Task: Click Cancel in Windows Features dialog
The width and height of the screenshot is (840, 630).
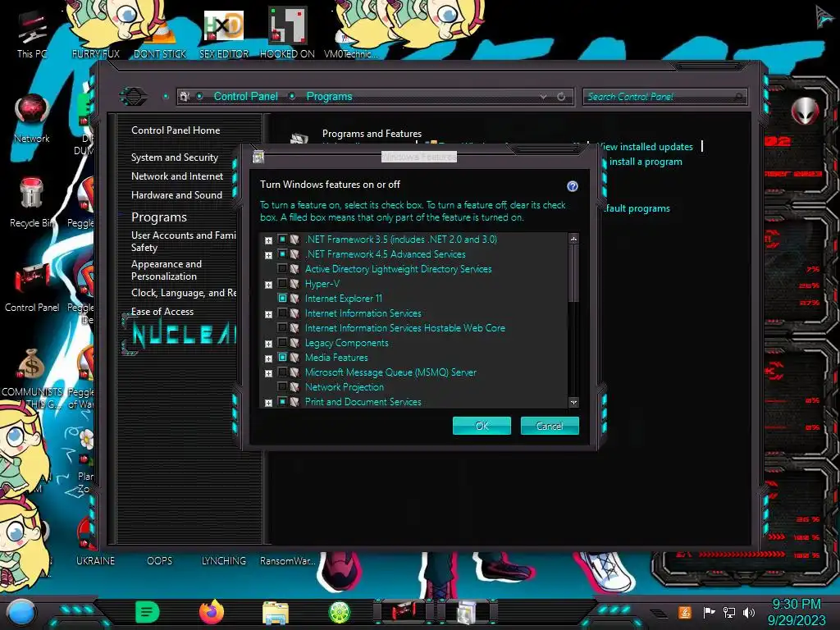Action: tap(550, 426)
